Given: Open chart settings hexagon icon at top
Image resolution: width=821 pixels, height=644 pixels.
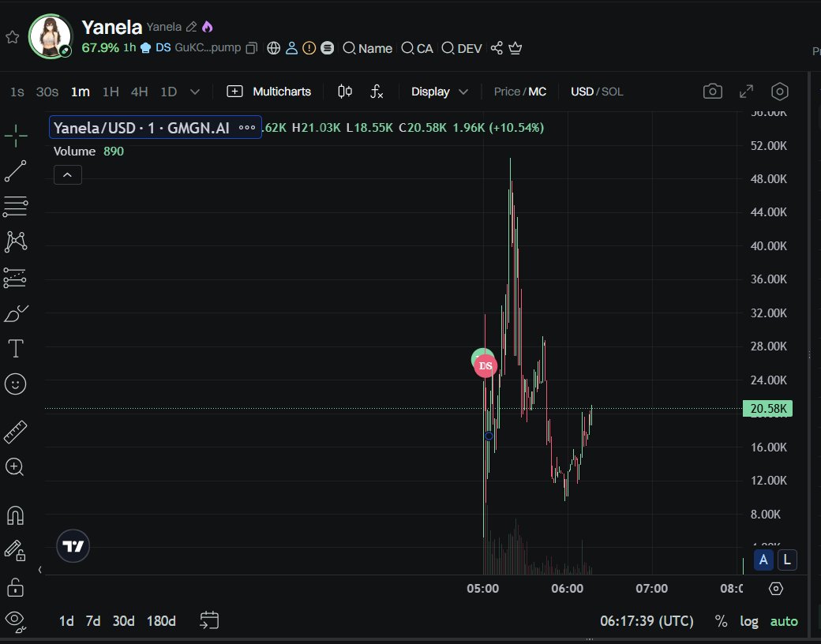Looking at the screenshot, I should (x=780, y=91).
